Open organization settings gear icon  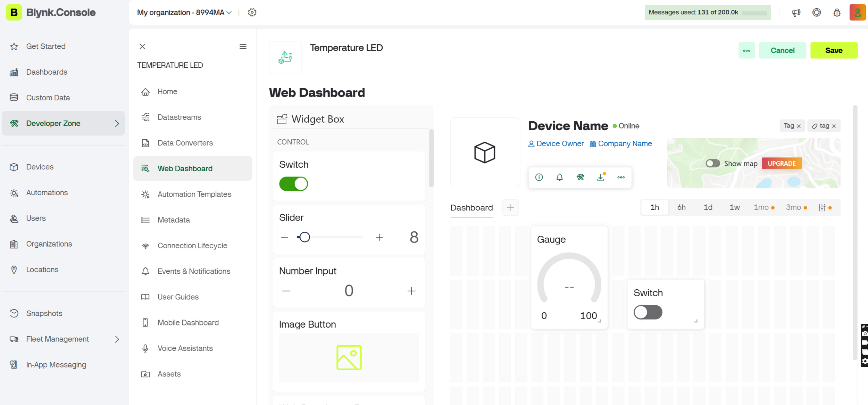252,13
